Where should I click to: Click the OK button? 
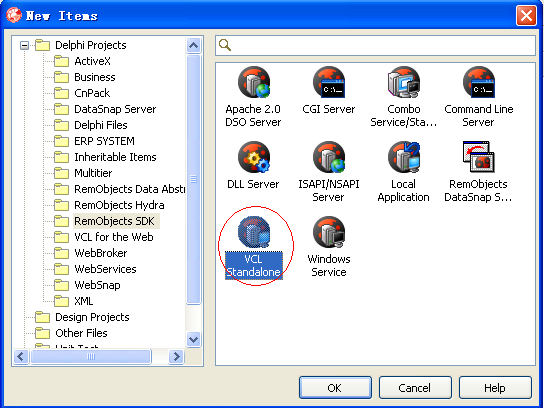click(x=335, y=388)
